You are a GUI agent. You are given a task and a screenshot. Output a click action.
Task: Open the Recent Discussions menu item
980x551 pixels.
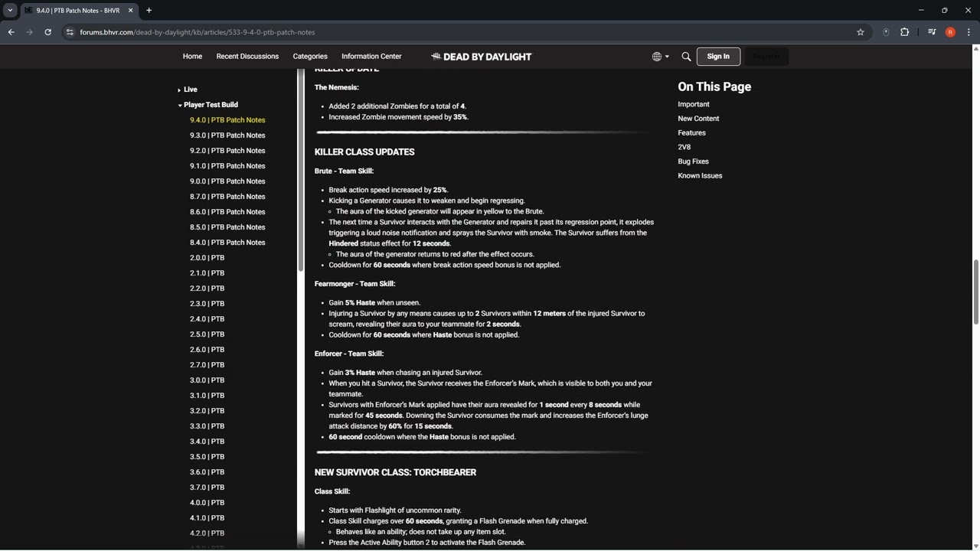pyautogui.click(x=247, y=57)
